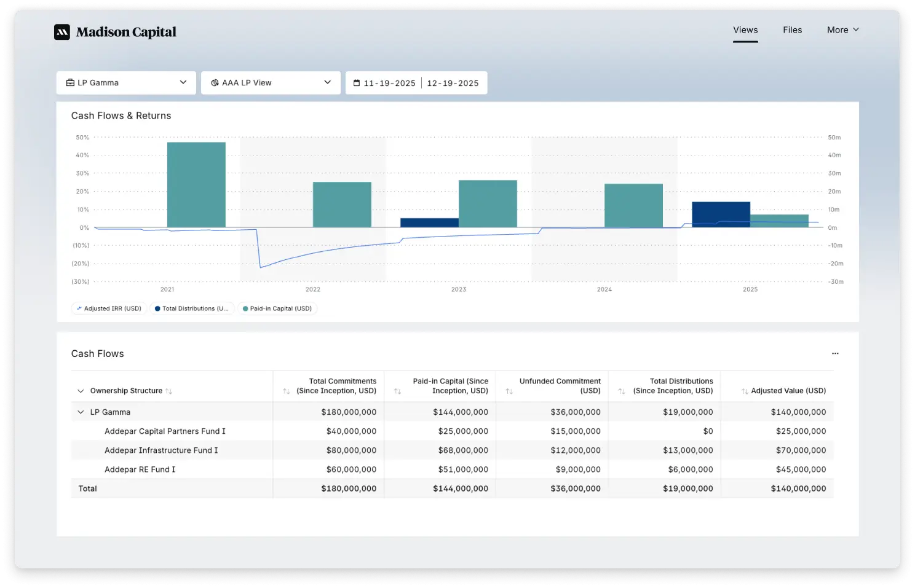
Task: Toggle Paid-in Capital (USD) legend item
Action: click(x=277, y=308)
